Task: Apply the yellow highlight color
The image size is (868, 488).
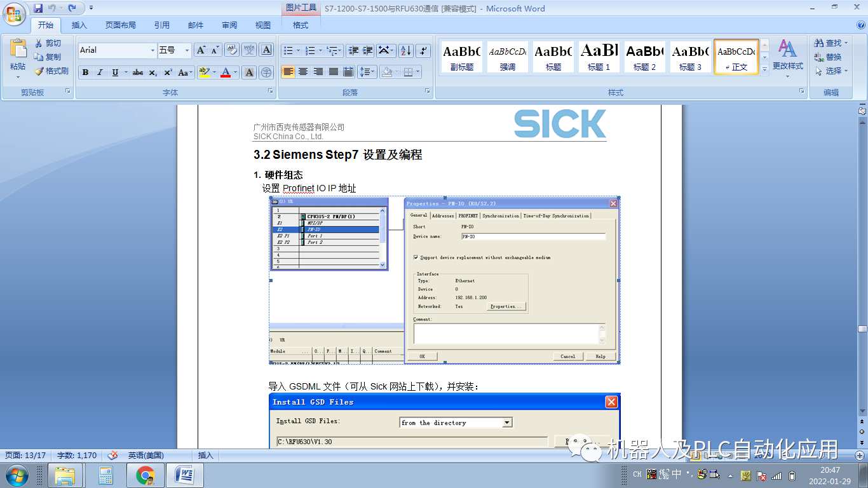Action: pyautogui.click(x=204, y=72)
